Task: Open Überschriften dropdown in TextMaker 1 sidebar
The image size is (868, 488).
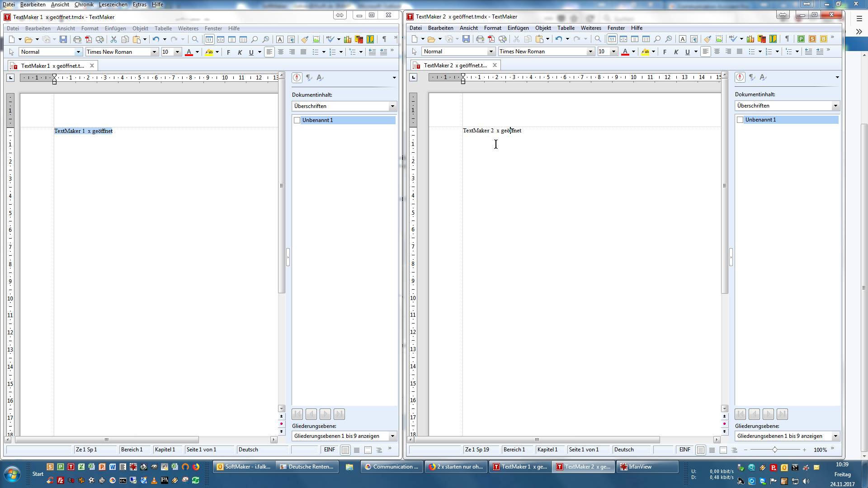Action: point(392,106)
